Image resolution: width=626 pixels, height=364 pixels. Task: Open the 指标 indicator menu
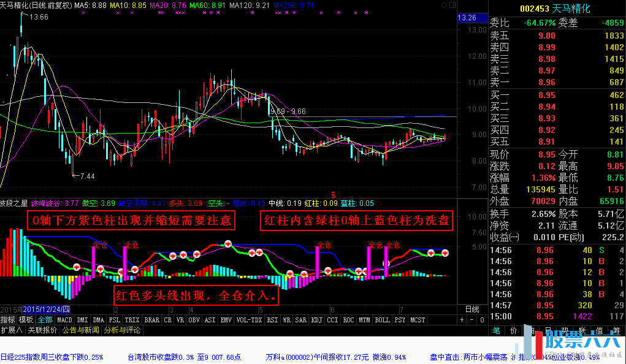pyautogui.click(x=8, y=320)
